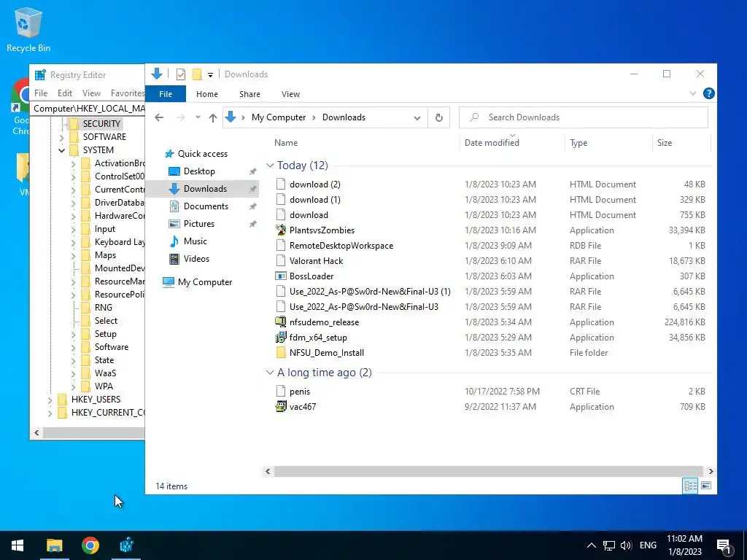Open File Explorer from the taskbar

coord(54,545)
